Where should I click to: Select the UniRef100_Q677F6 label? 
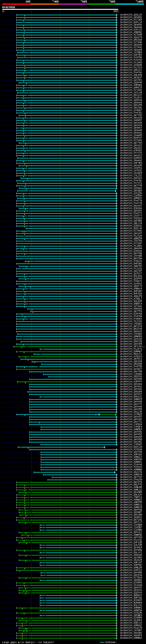point(131,311)
